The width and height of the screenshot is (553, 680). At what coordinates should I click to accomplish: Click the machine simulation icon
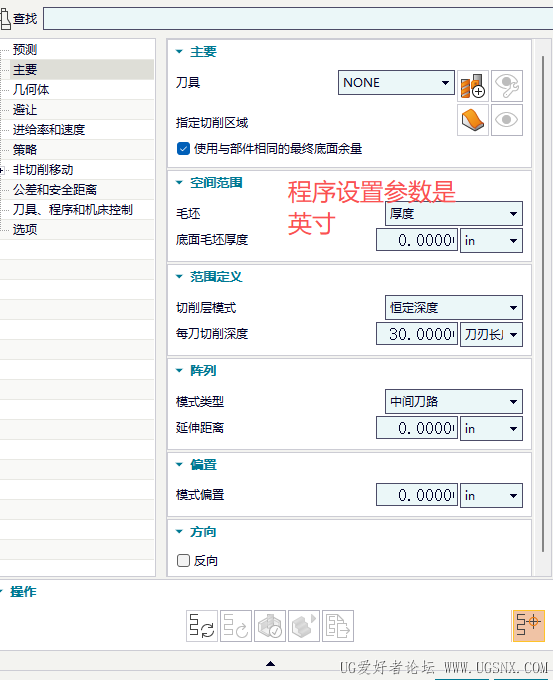[x=304, y=626]
